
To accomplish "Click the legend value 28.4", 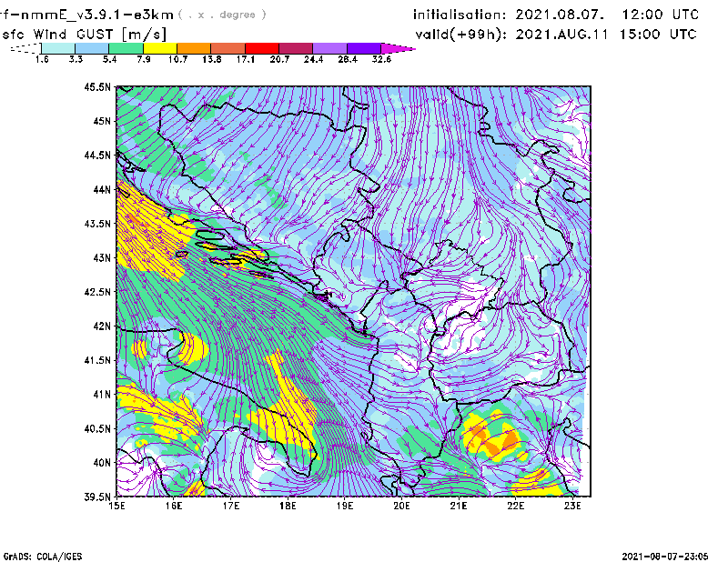I will [348, 59].
